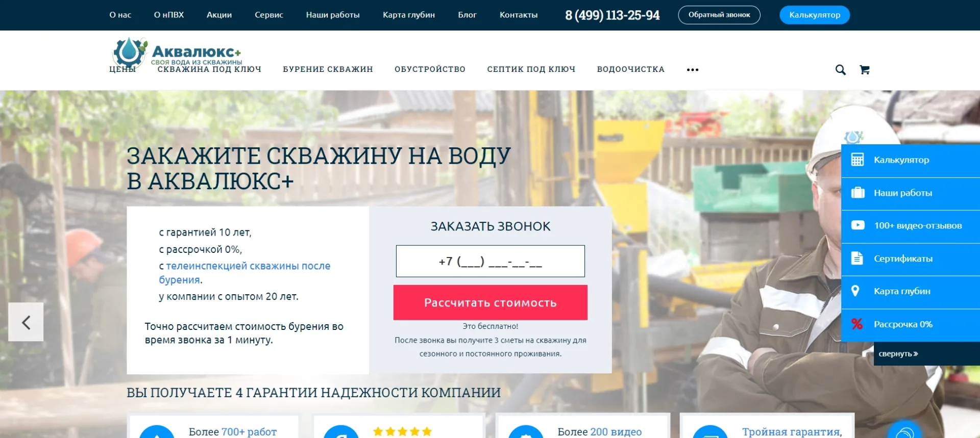Open the shopping cart icon
Screen dimensions: 980x438
(865, 70)
